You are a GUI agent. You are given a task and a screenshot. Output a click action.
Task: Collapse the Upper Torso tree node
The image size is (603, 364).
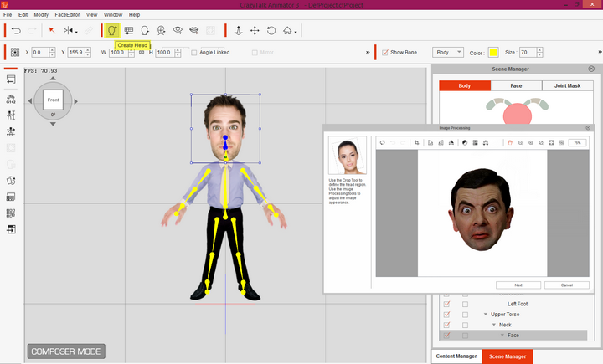(x=485, y=315)
